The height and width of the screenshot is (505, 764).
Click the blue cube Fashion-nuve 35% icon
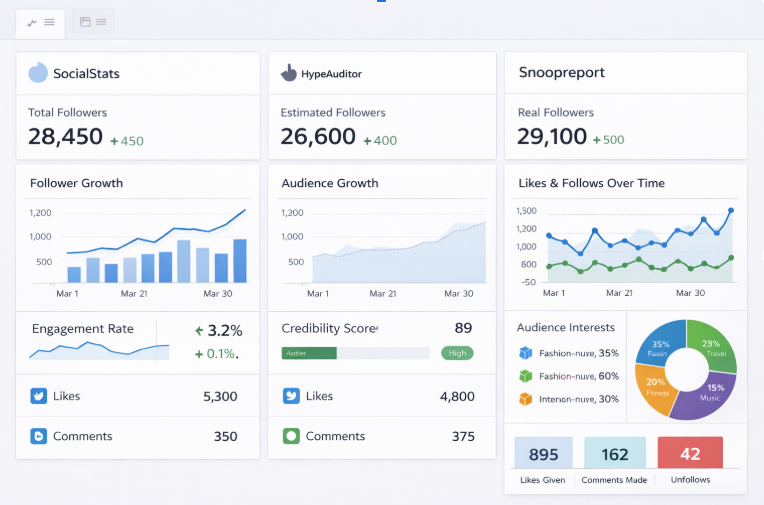pyautogui.click(x=525, y=353)
